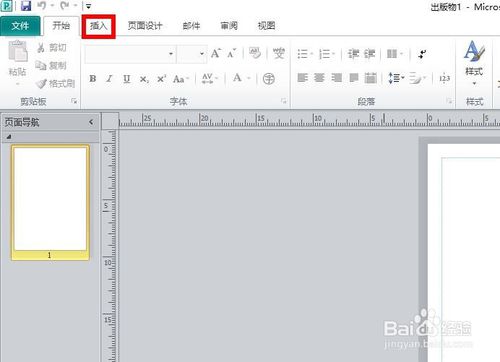The width and height of the screenshot is (500, 362).
Task: Open the Quick Access Toolbar customize arrow
Action: [88, 6]
